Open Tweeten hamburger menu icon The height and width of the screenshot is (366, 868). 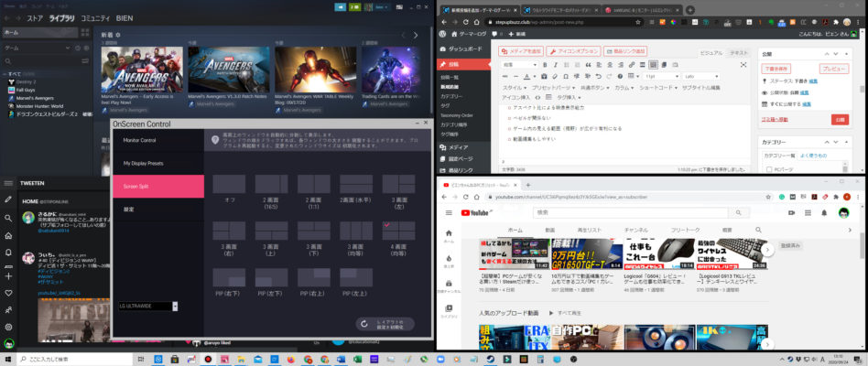8,183
